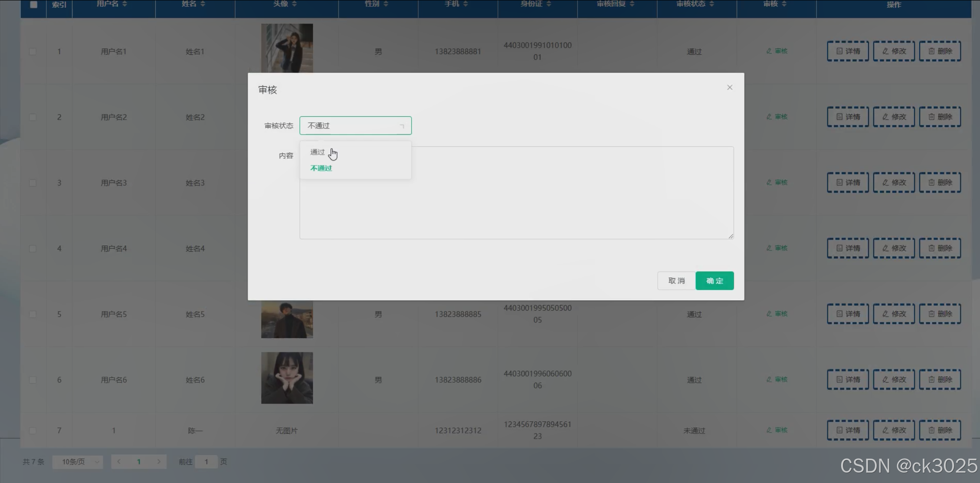The height and width of the screenshot is (483, 980).
Task: Go to next page arrow
Action: (159, 462)
